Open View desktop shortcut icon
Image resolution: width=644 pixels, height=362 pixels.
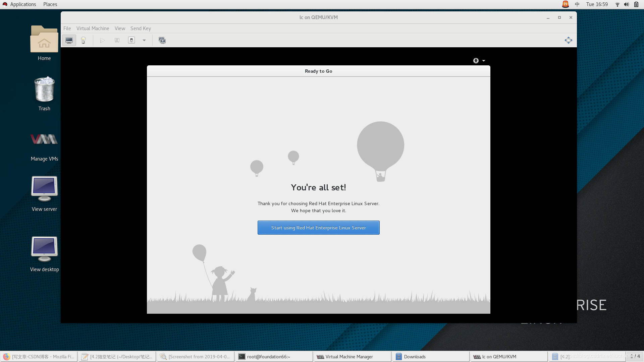pos(44,254)
